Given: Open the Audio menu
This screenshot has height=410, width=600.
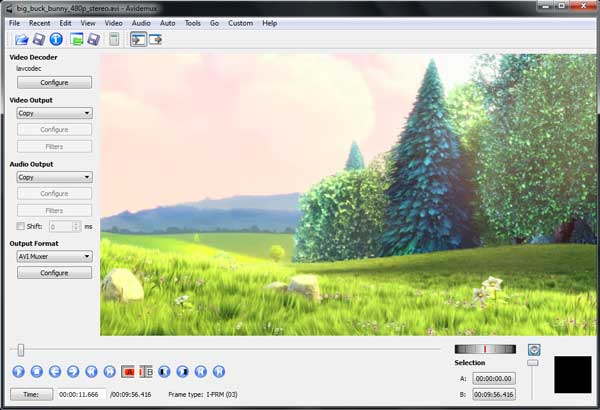Looking at the screenshot, I should point(141,23).
